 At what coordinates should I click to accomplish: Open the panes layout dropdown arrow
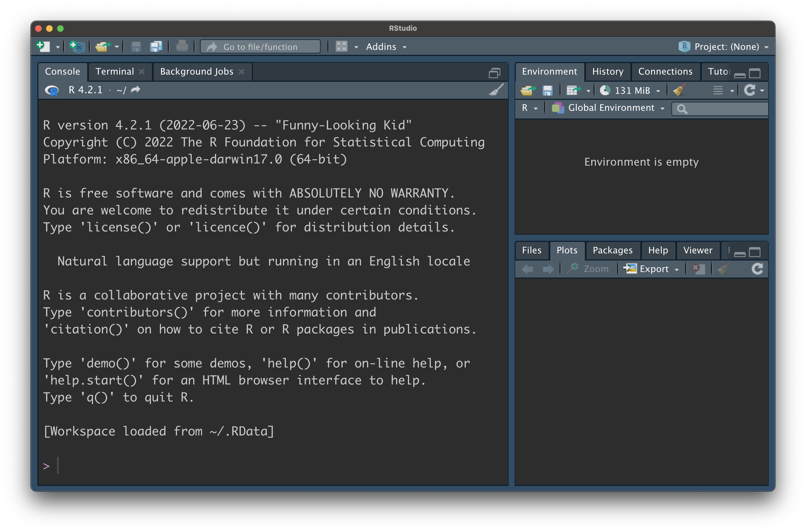tap(356, 47)
